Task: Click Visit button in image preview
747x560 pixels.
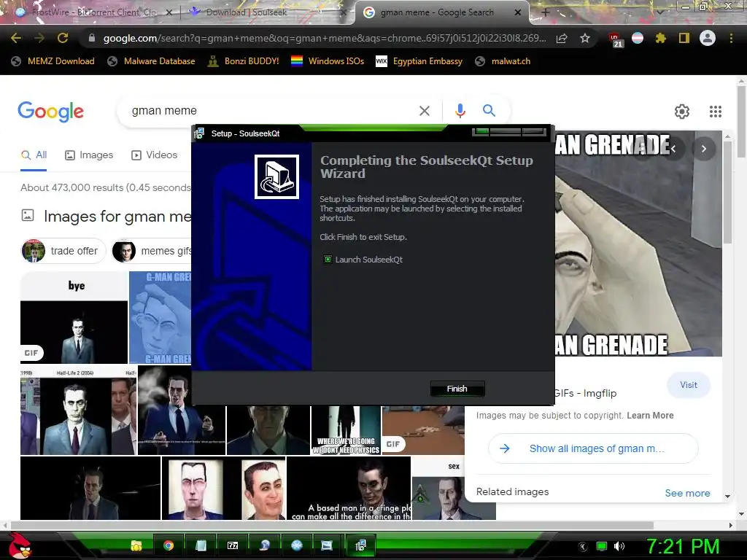Action: 689,385
